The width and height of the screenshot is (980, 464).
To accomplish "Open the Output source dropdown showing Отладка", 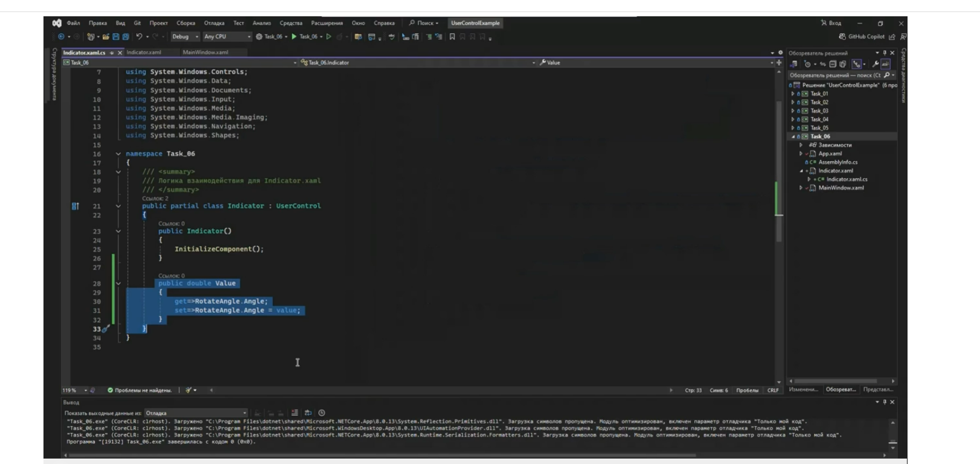I will point(196,413).
